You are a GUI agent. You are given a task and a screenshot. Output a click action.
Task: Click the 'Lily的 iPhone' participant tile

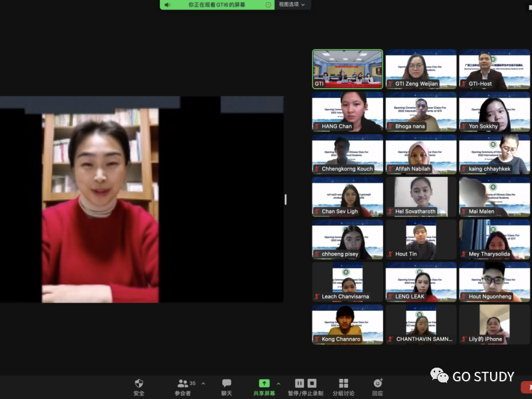(x=494, y=324)
